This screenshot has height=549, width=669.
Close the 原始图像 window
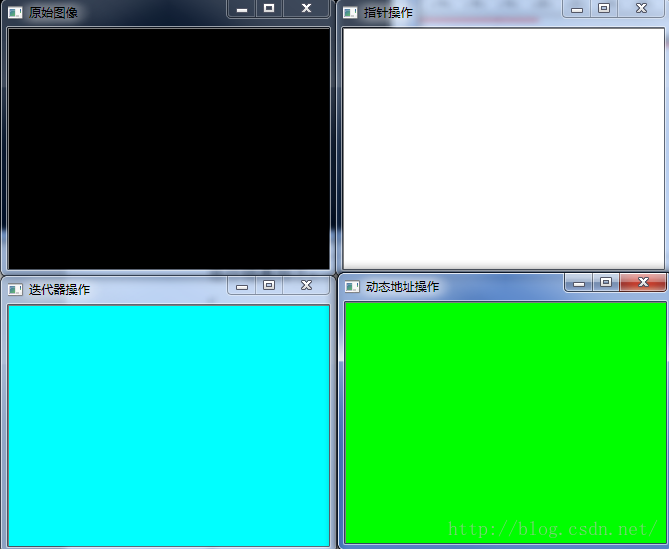pyautogui.click(x=306, y=9)
